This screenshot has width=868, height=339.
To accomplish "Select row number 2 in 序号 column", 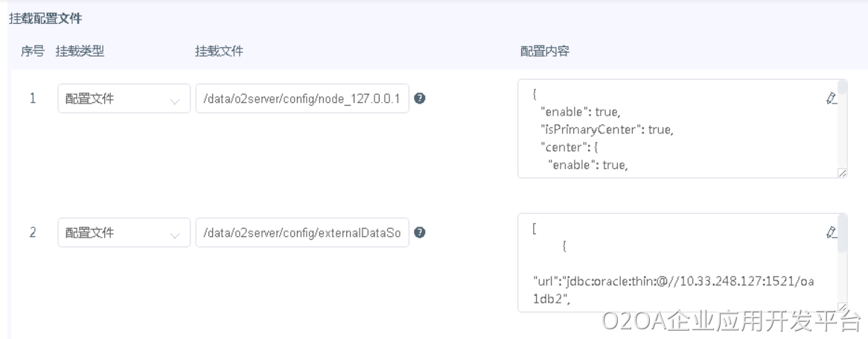I will pyautogui.click(x=33, y=232).
